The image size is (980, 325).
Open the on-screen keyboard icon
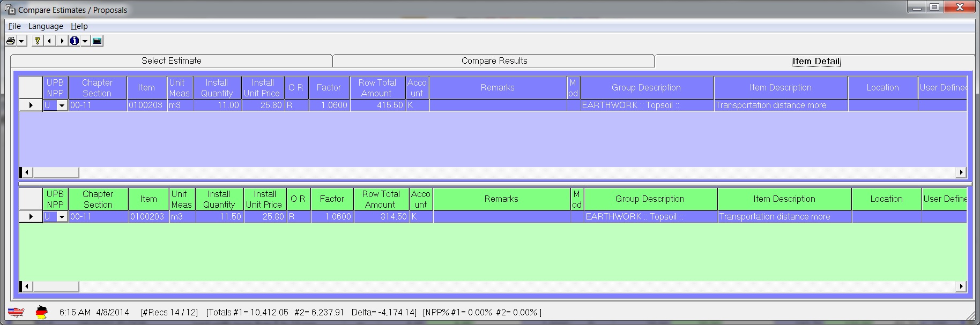tap(97, 41)
